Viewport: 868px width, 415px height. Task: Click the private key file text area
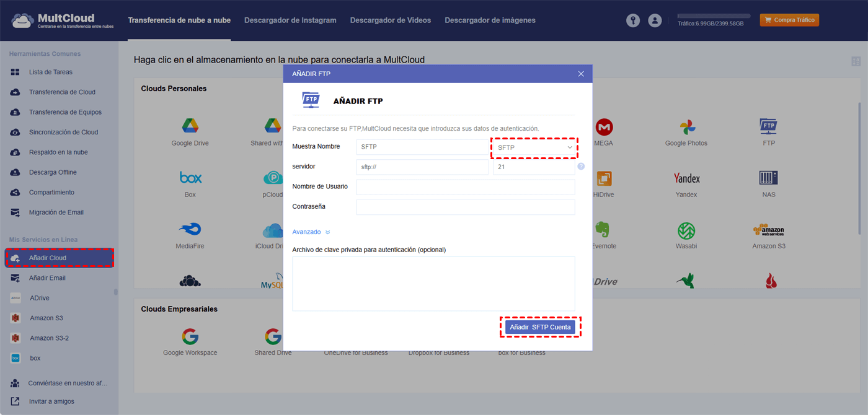(433, 284)
